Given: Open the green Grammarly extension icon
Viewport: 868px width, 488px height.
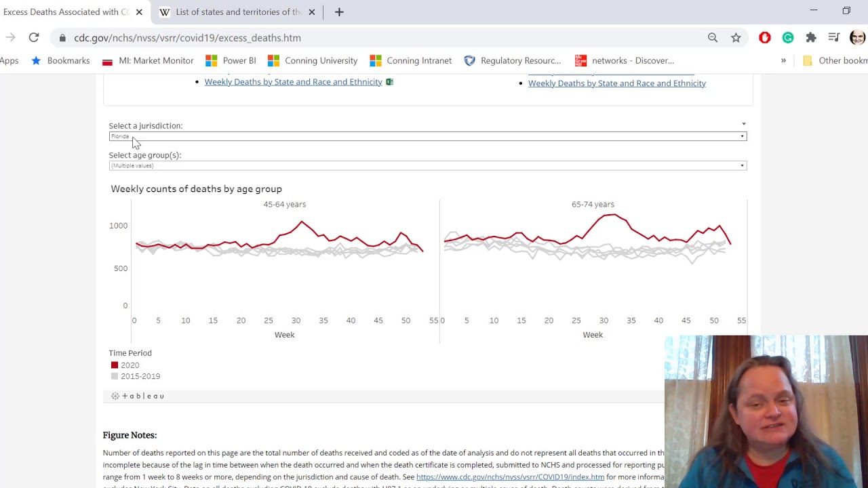Looking at the screenshot, I should (x=788, y=38).
